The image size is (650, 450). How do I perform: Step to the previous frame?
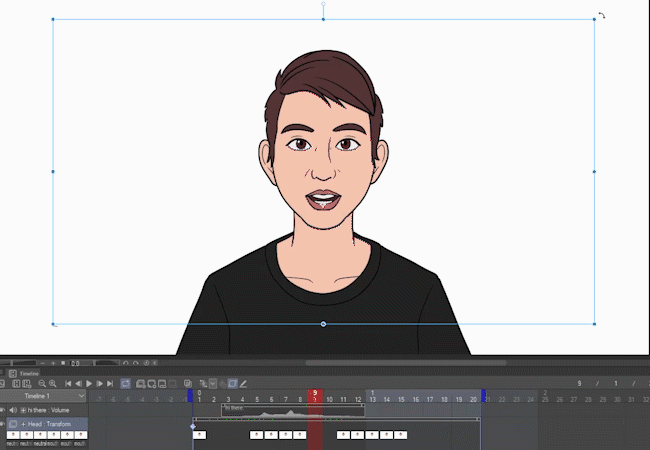(78, 384)
